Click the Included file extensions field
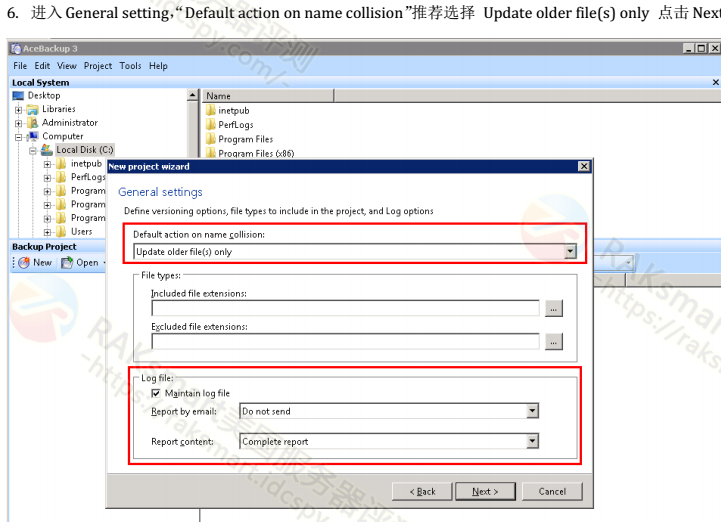The width and height of the screenshot is (721, 522). click(345, 308)
